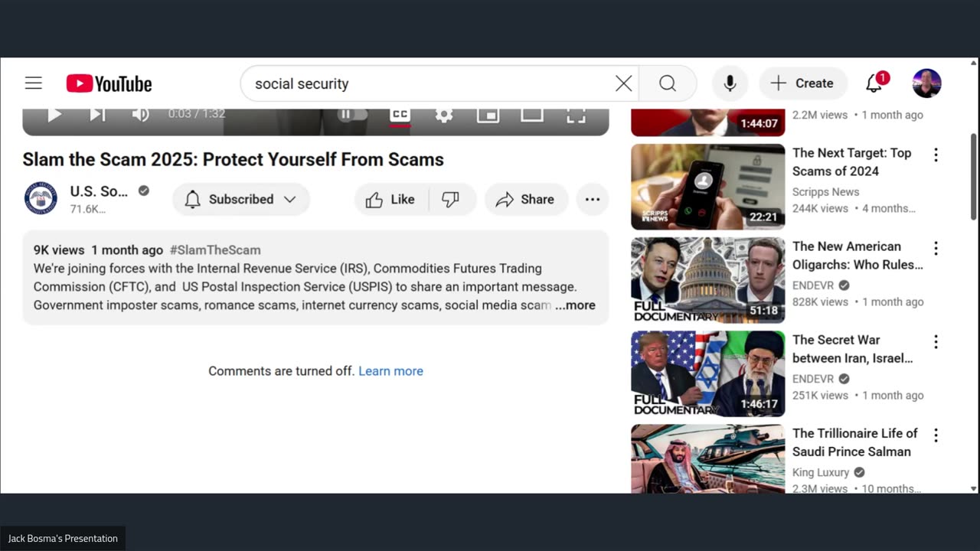Open options for Trillionaire Life video
980x551 pixels.
pyautogui.click(x=936, y=435)
